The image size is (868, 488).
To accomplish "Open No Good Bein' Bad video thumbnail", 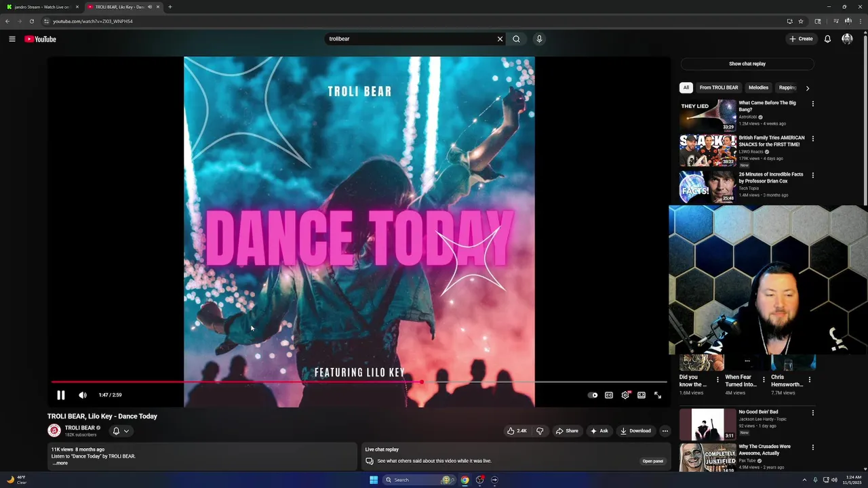I will tap(708, 424).
